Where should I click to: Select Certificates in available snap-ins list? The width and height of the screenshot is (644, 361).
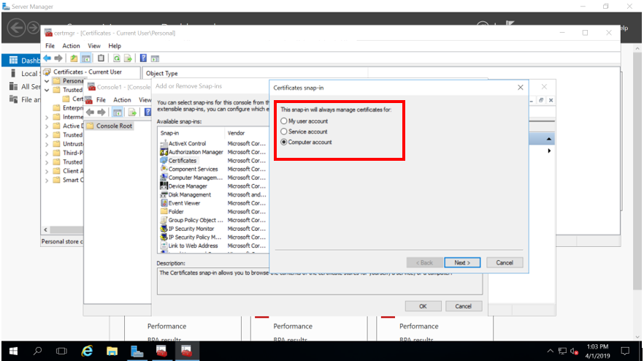pyautogui.click(x=179, y=161)
